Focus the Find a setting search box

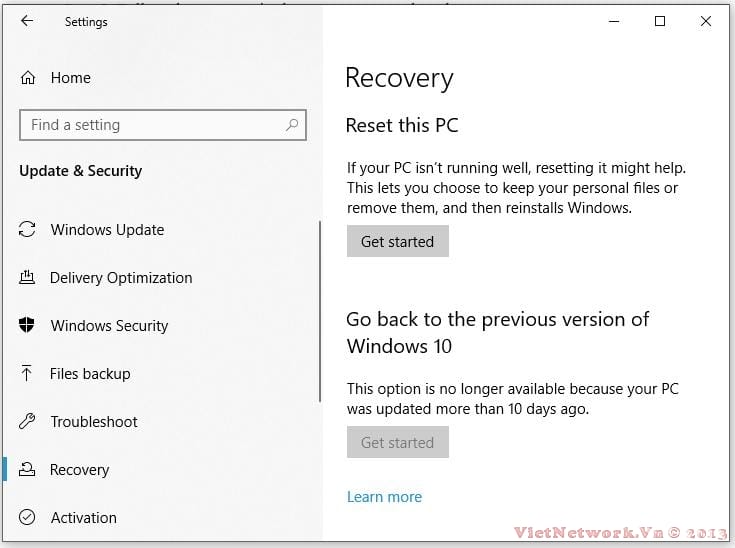coord(150,125)
